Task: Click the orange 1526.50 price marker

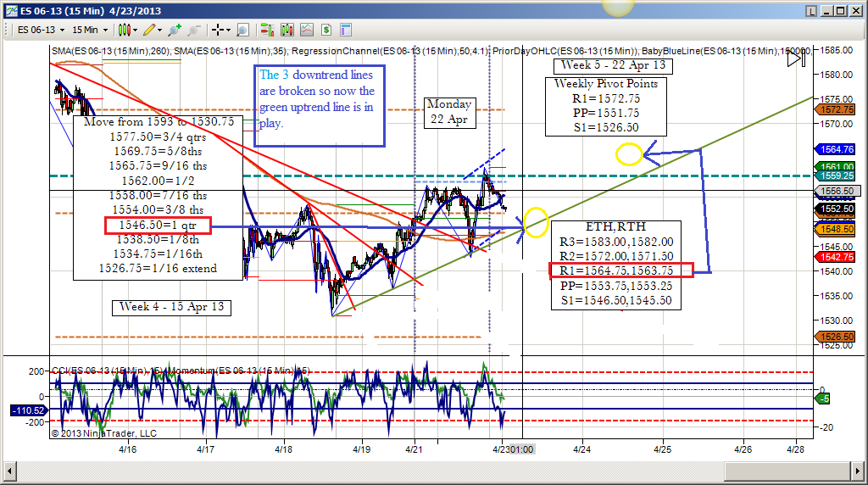Action: click(x=835, y=337)
